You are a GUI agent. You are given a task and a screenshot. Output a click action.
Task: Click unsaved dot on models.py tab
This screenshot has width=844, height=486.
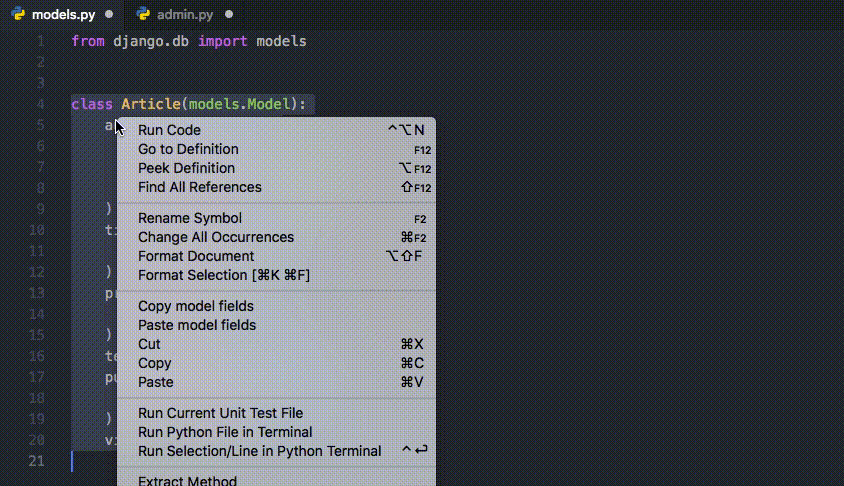(109, 14)
